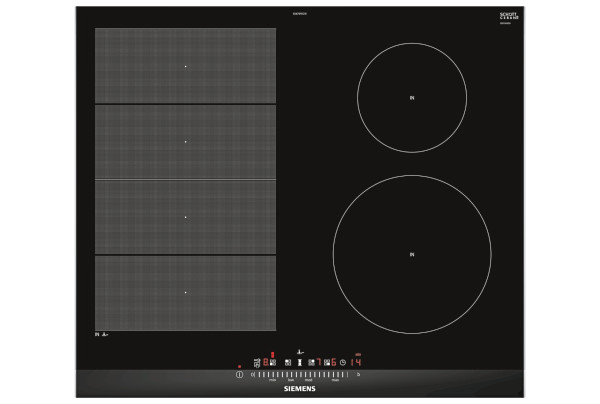
Task: Set power slider at the 'max' mark
Action: point(335,380)
